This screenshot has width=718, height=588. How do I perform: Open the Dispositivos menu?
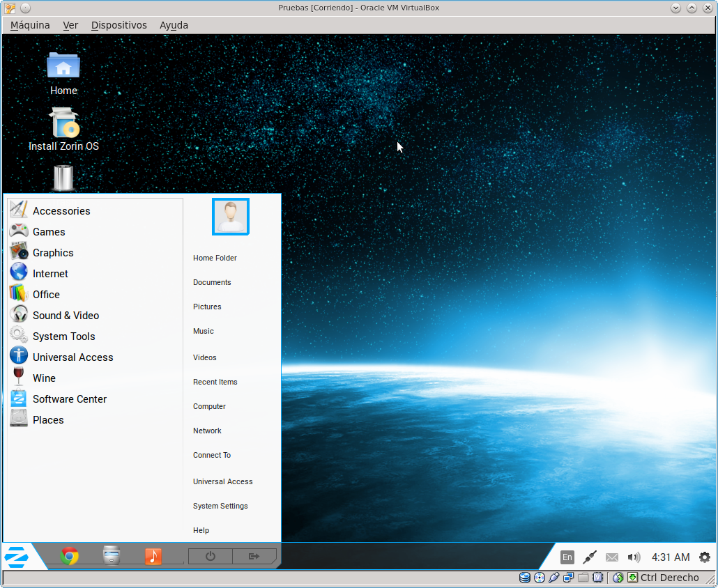coord(119,25)
